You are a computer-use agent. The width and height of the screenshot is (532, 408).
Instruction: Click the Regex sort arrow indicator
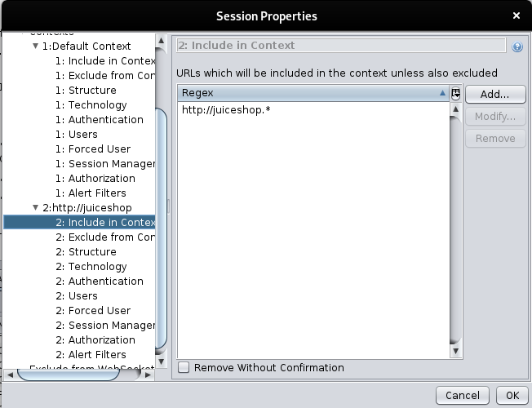(442, 93)
